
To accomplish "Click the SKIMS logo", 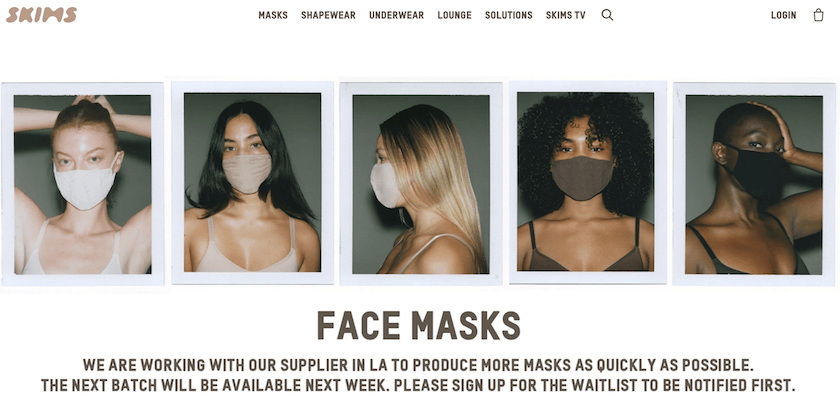I will pyautogui.click(x=41, y=15).
